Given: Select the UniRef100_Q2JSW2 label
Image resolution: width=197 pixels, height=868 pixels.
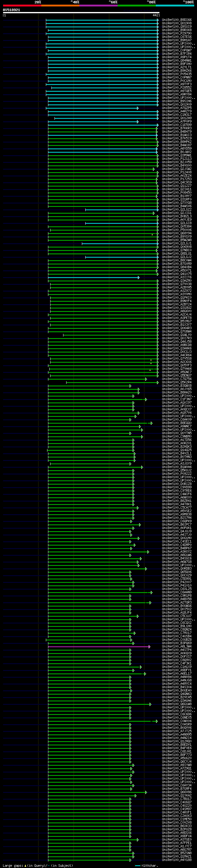Looking at the screenshot, I should click(x=177, y=169).
